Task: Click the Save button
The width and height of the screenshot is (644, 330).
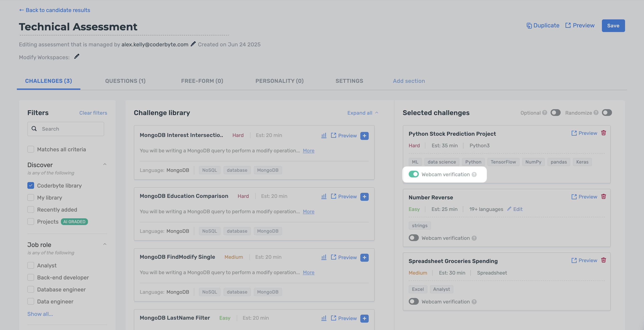Action: pyautogui.click(x=613, y=25)
